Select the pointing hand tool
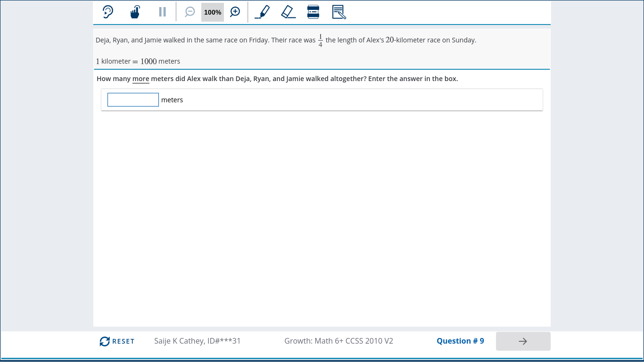This screenshot has width=644, height=362. [x=135, y=12]
